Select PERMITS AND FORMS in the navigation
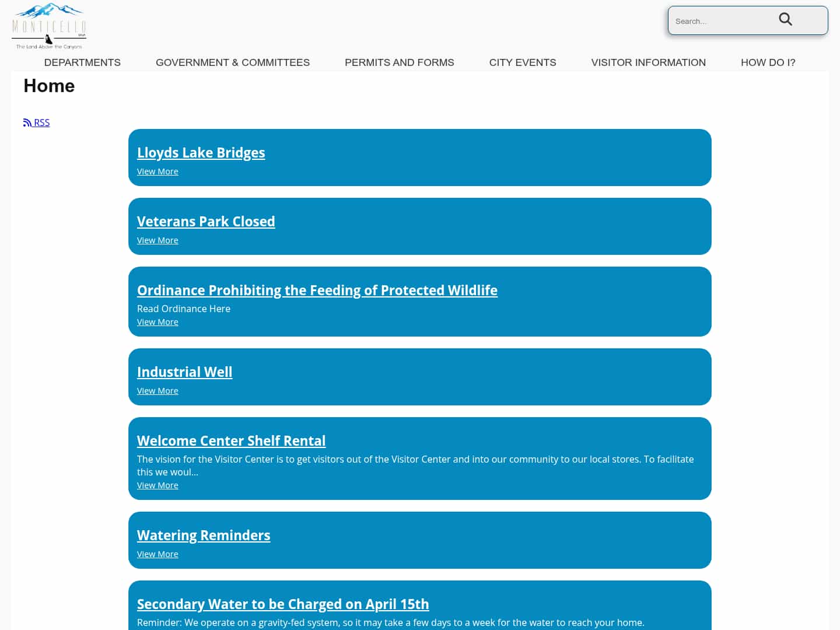Image resolution: width=840 pixels, height=630 pixels. 400,62
